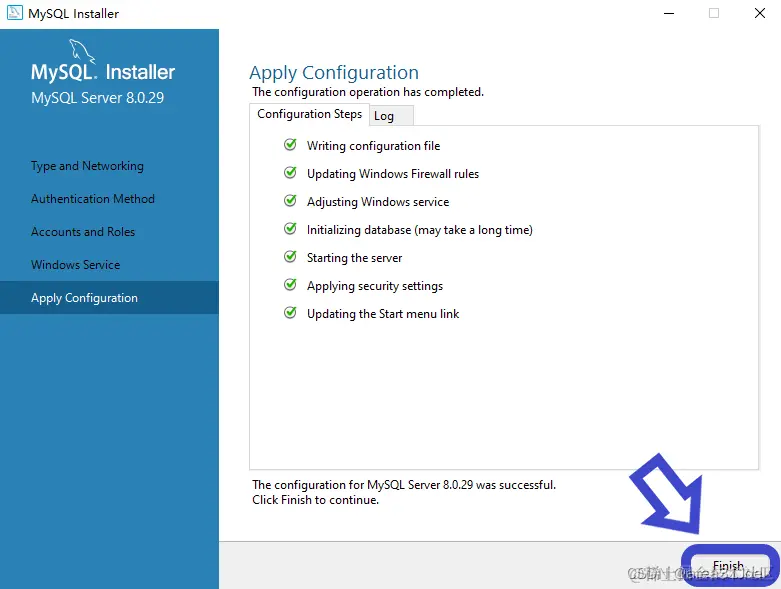Select 'Updating the Start menu link' text
781x589 pixels.
[383, 314]
